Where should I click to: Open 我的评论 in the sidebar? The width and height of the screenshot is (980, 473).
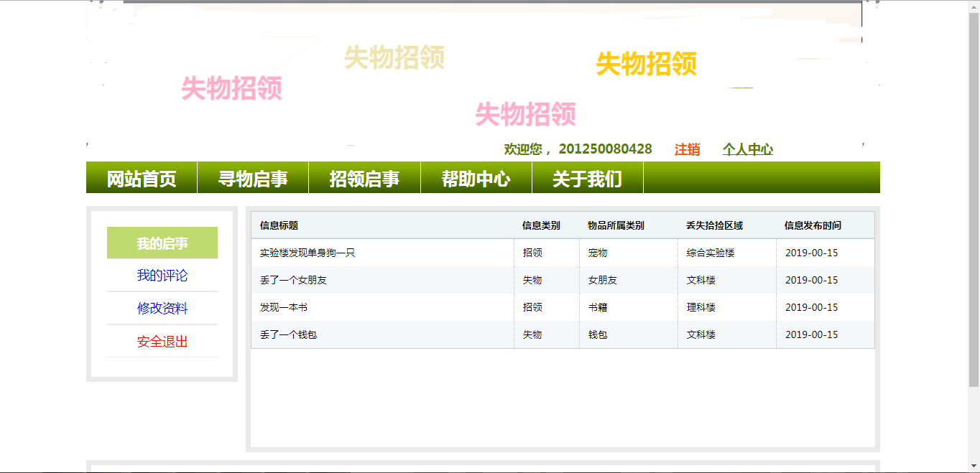tap(162, 276)
